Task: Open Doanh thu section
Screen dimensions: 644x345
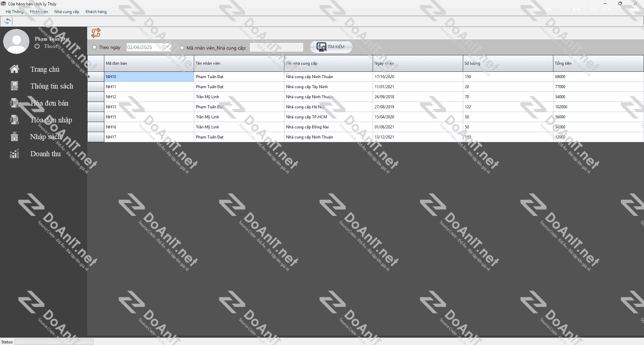Action: click(x=46, y=154)
